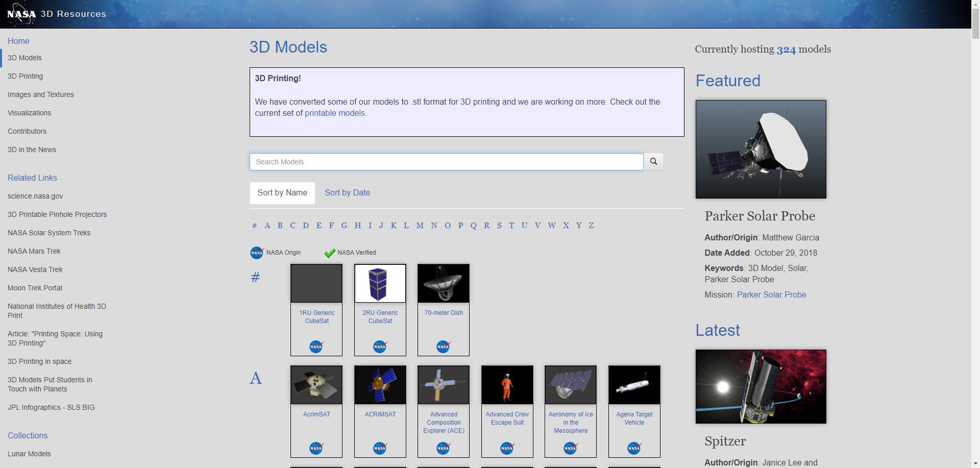
Task: Click the Parker Solar Probe featured image
Action: point(761,149)
